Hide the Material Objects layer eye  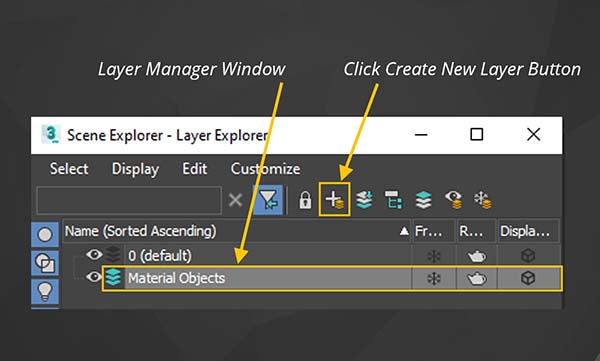[94, 277]
